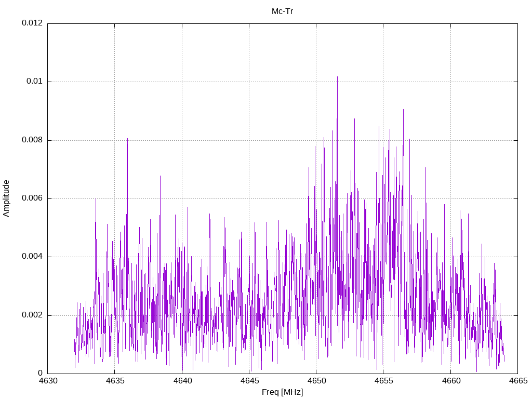Click y-axis tick label 0.002
This screenshot has height=399, width=532.
[x=32, y=315]
